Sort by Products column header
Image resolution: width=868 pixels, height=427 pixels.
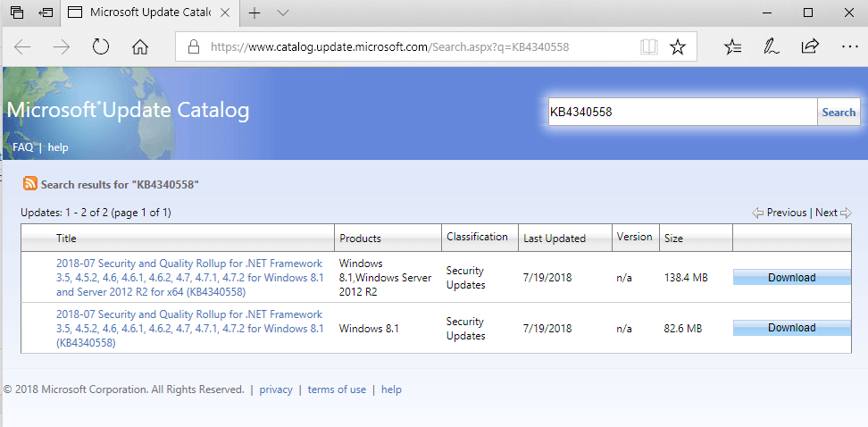pyautogui.click(x=361, y=239)
